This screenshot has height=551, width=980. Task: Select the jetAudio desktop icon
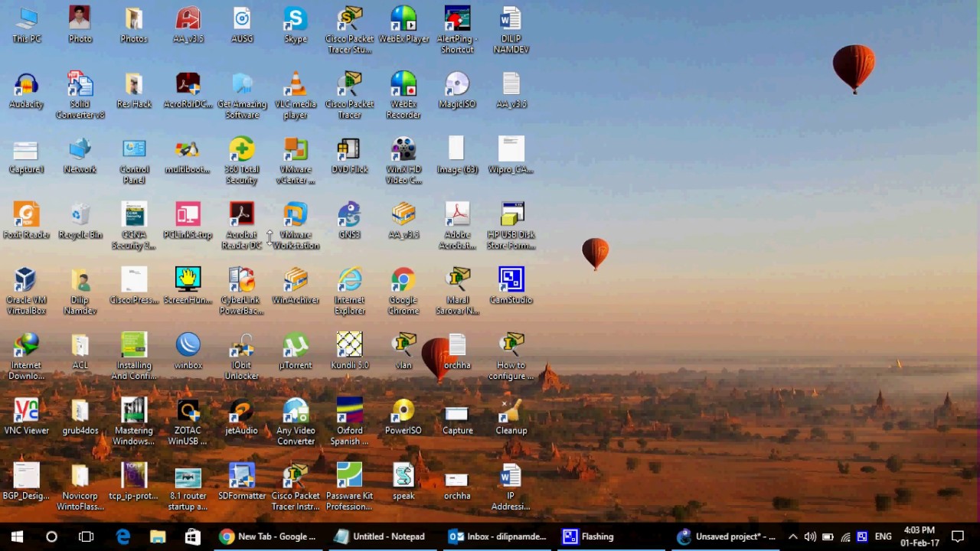[x=242, y=416]
